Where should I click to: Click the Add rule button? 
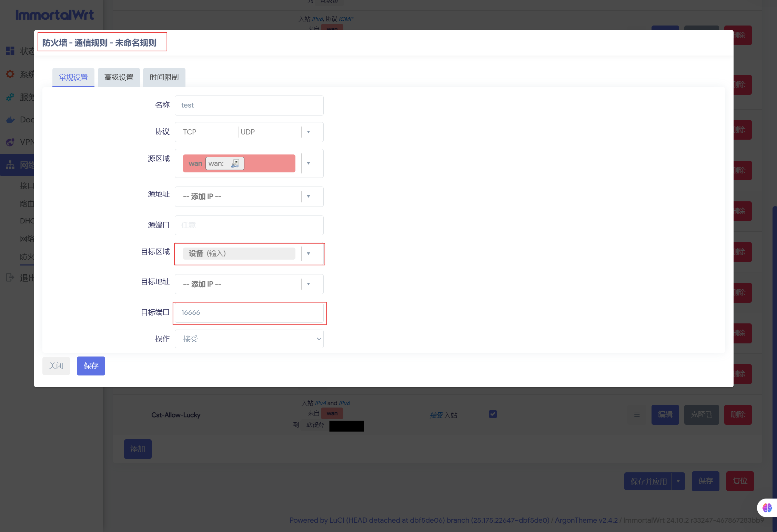pos(138,449)
